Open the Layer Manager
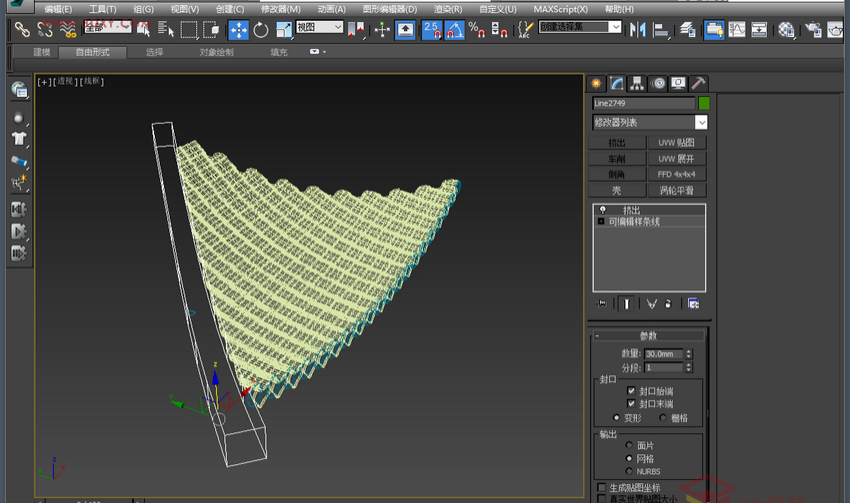850x503 pixels. tap(687, 29)
